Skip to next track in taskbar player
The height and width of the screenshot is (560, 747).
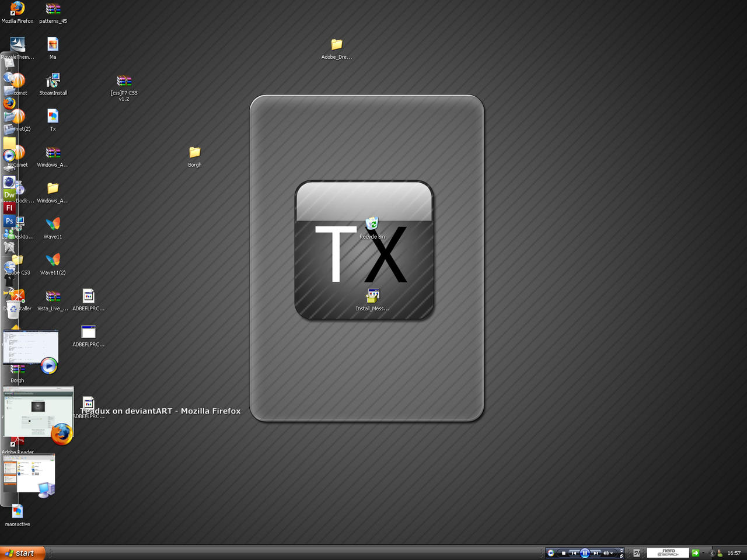coord(596,553)
